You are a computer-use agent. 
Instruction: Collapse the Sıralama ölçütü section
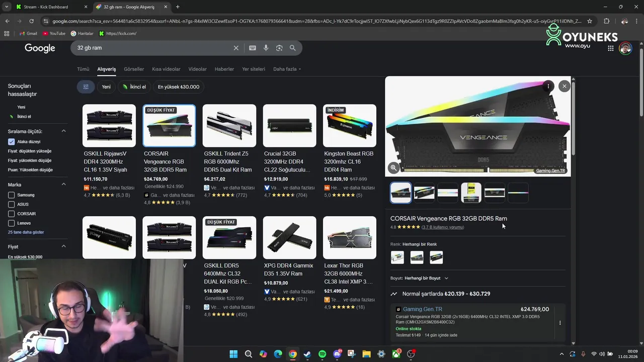(64, 131)
